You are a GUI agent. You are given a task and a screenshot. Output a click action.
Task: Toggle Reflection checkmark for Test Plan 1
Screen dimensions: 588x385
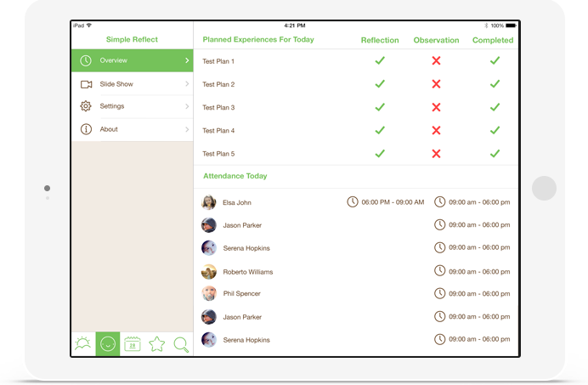click(380, 61)
